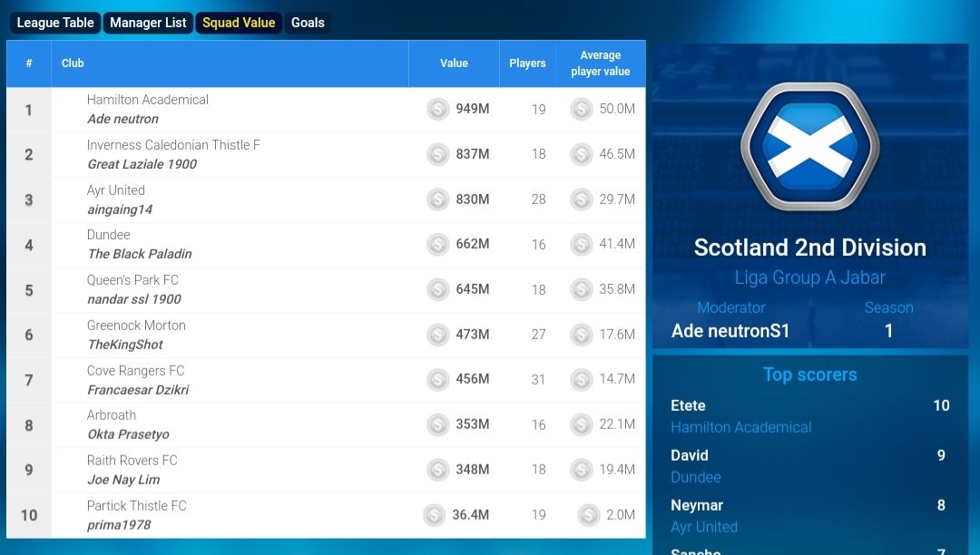Open the Liga Group A Jabar link
The width and height of the screenshot is (980, 555).
click(810, 277)
